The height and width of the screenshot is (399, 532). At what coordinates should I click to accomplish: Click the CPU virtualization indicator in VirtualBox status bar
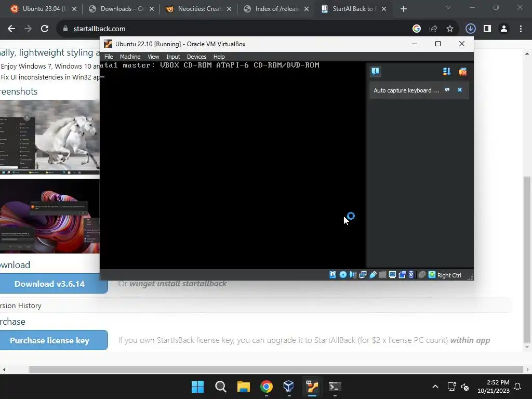point(411,275)
